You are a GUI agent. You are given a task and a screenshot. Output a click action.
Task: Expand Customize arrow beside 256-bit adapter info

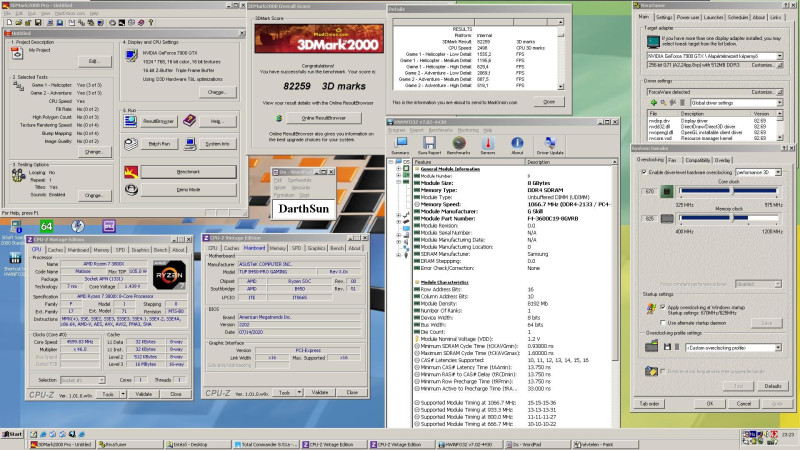point(780,65)
